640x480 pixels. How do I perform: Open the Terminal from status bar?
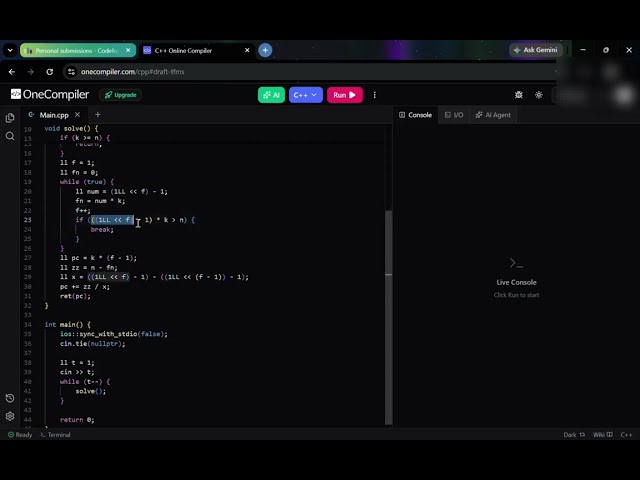[56, 435]
